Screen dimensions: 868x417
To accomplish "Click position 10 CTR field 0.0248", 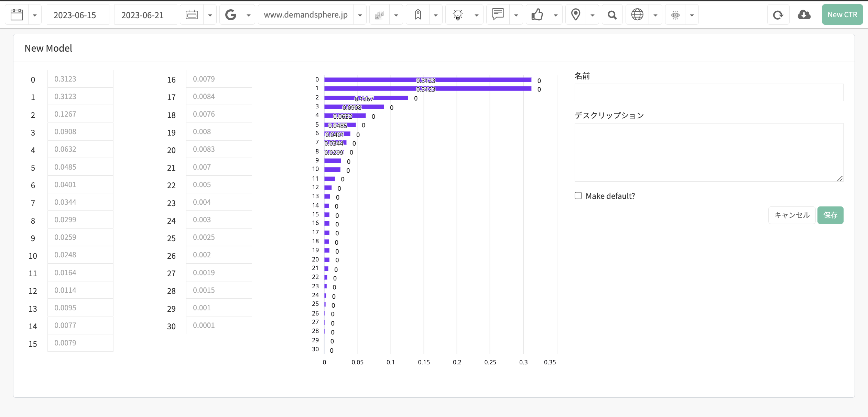I will (80, 255).
